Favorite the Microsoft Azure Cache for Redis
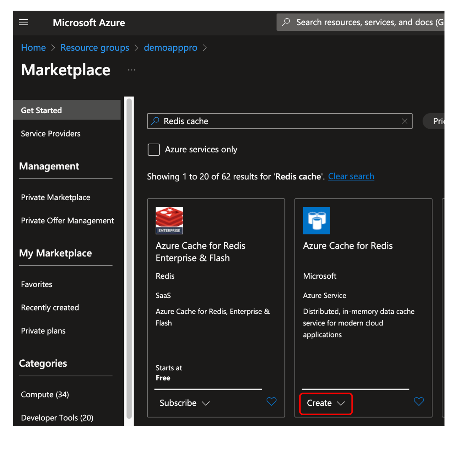This screenshot has width=476, height=452. (419, 401)
